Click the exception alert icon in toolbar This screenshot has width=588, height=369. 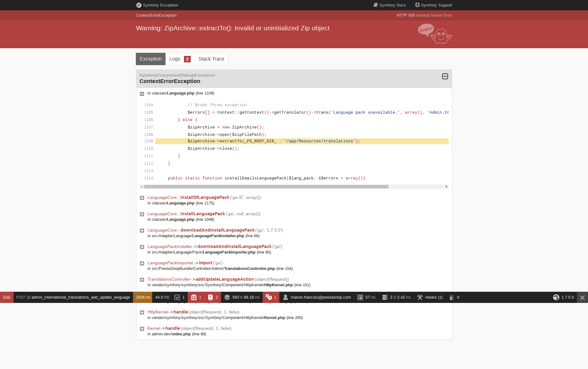[211, 297]
